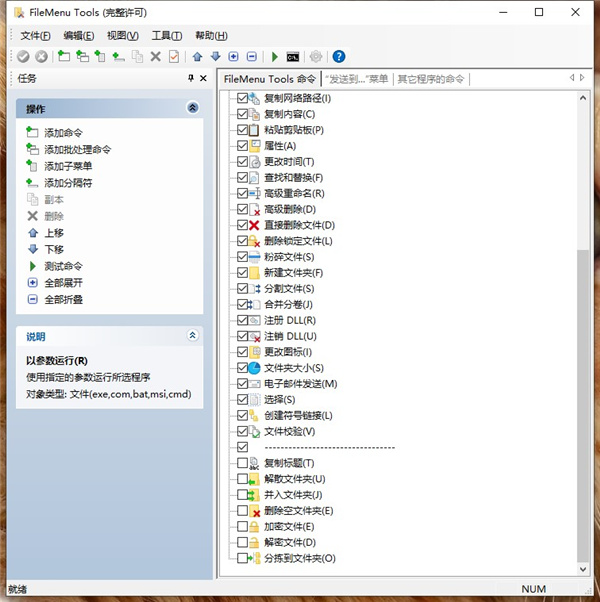Open help with blue question mark icon
600x602 pixels.
click(x=339, y=57)
